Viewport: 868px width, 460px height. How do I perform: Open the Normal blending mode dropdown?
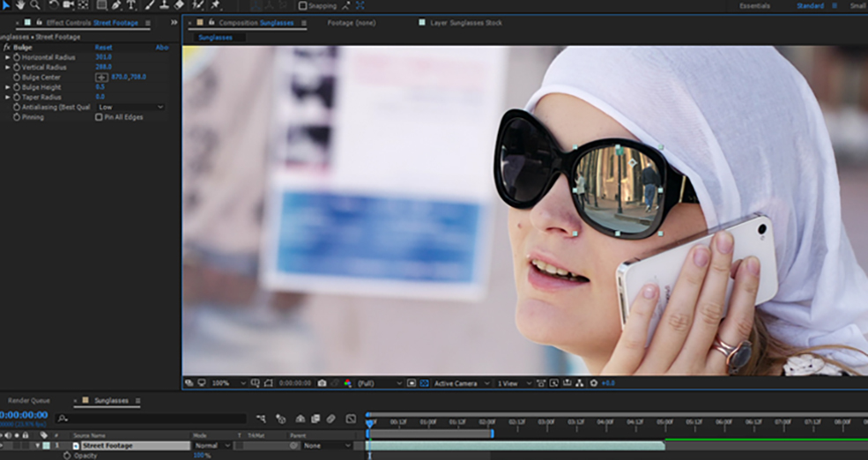click(x=212, y=446)
